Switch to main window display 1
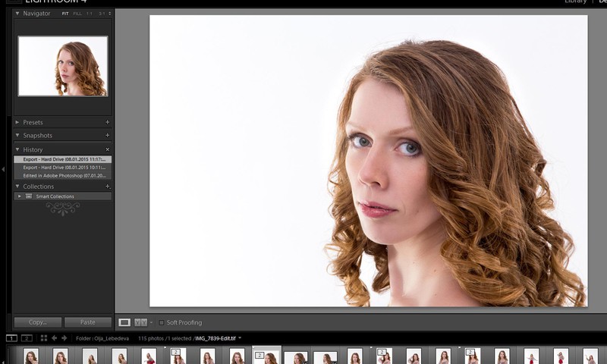 click(x=11, y=338)
